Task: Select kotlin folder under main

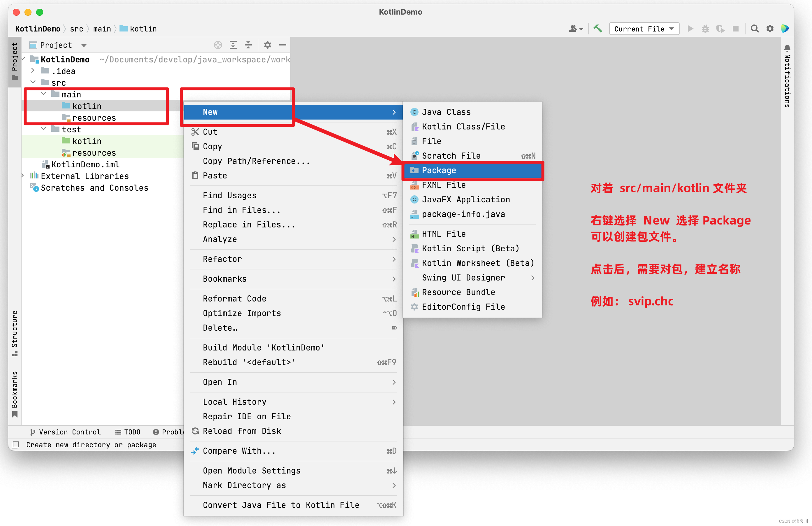Action: (82, 106)
